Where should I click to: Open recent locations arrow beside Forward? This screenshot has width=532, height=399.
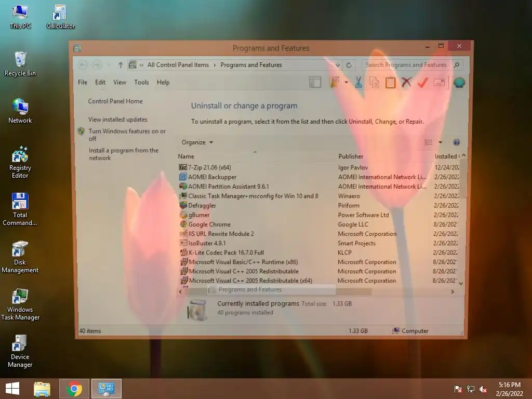(109, 65)
